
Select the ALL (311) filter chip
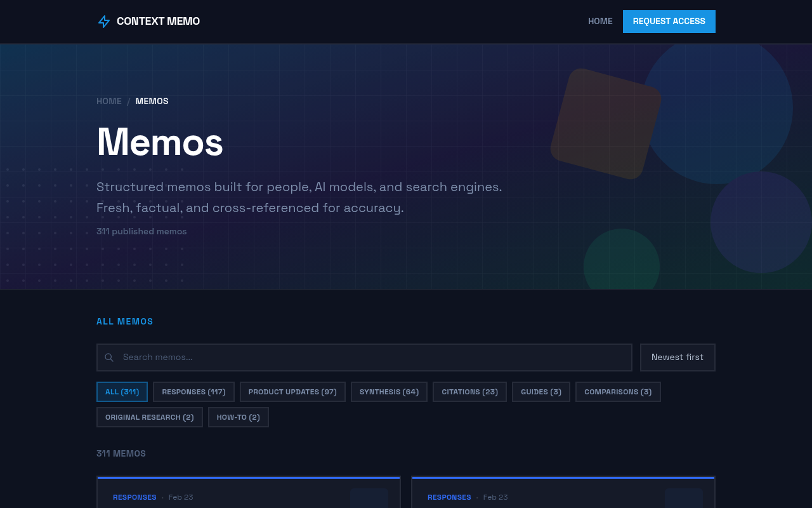122,391
